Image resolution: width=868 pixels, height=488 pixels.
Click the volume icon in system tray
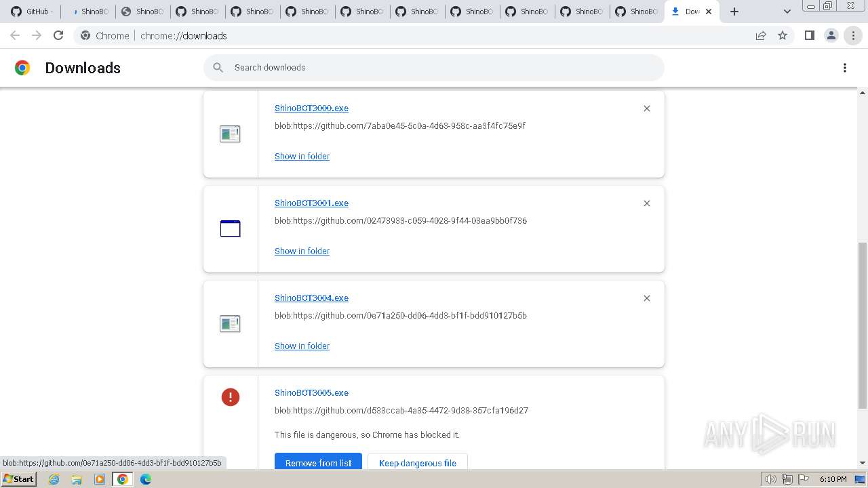click(770, 479)
